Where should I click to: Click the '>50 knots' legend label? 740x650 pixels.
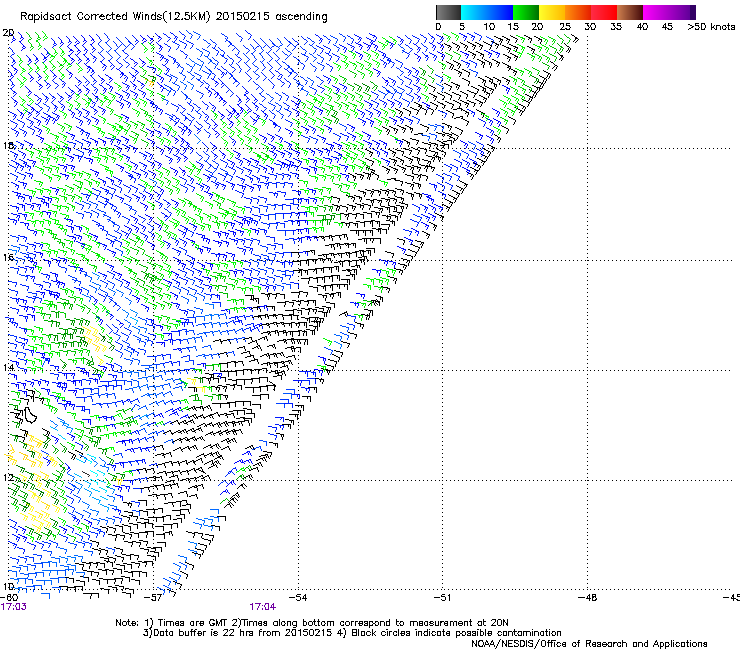(711, 27)
